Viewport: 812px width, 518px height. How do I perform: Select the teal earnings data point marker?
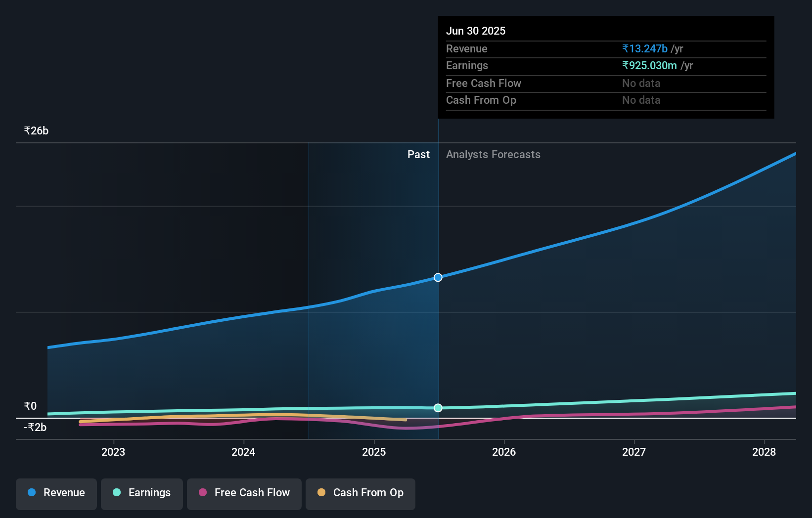(x=437, y=408)
